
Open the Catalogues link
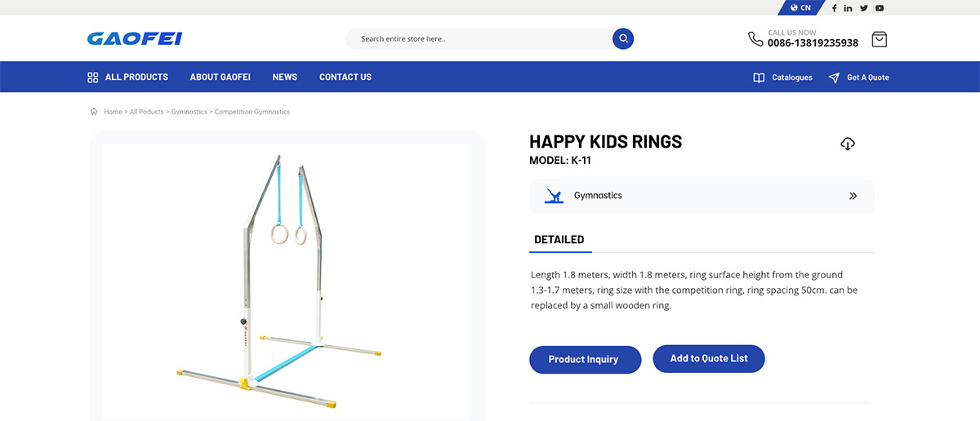click(x=782, y=78)
